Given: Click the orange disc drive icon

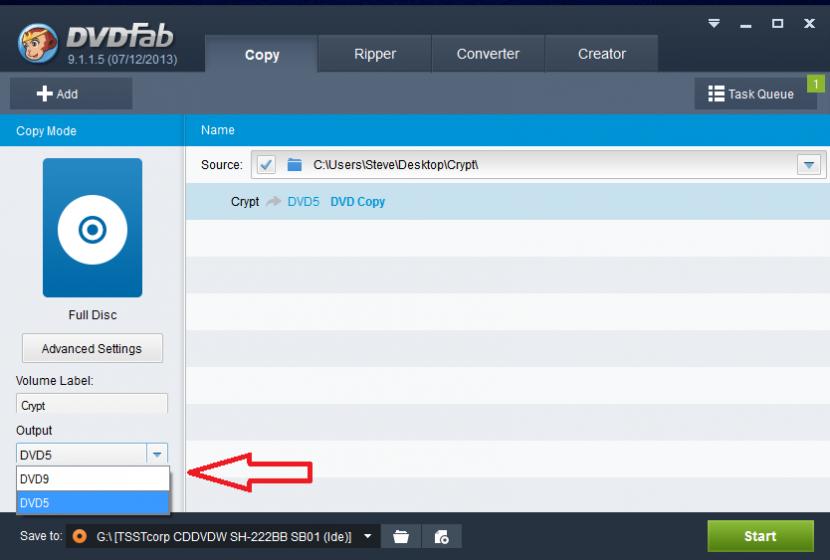Looking at the screenshot, I should pos(79,536).
